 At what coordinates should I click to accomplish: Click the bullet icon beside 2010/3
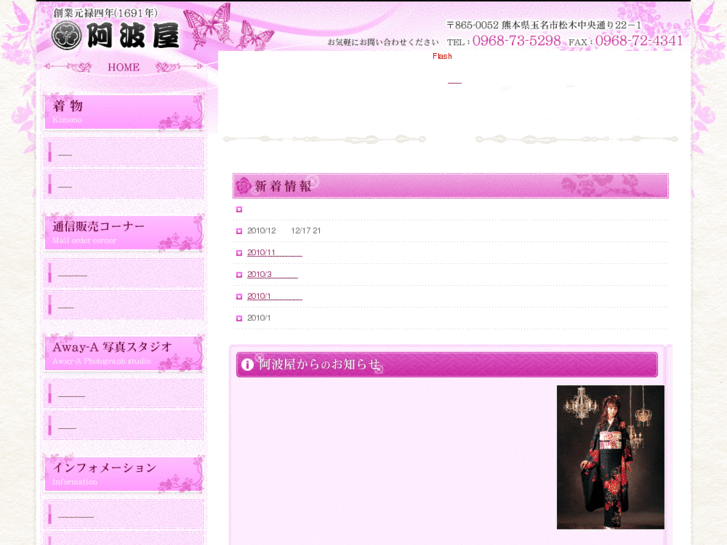(x=239, y=275)
